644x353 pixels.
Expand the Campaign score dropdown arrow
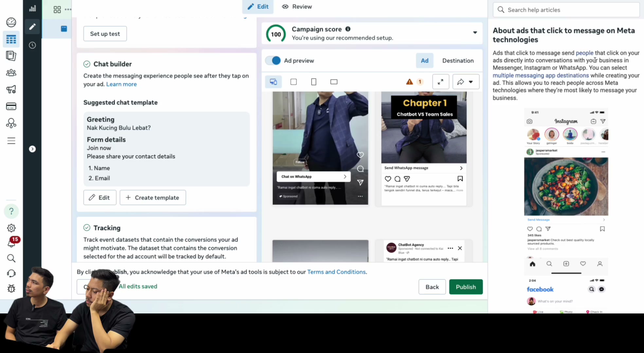coord(475,32)
